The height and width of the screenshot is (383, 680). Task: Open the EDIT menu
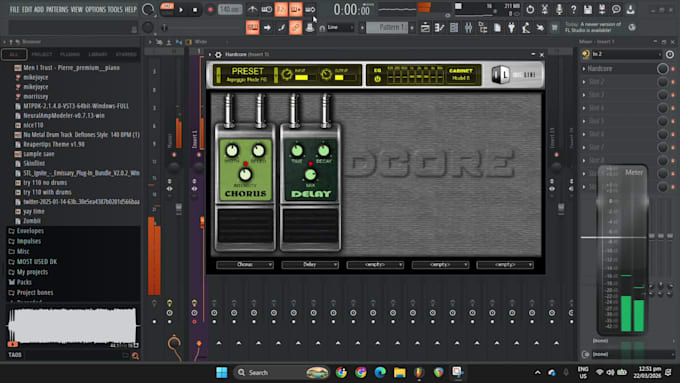27,9
